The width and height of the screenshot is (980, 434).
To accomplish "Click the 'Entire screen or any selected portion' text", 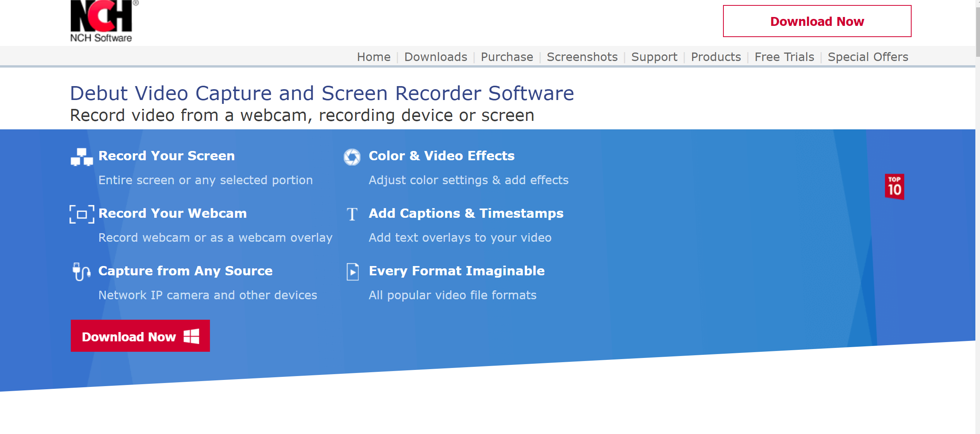I will 206,180.
